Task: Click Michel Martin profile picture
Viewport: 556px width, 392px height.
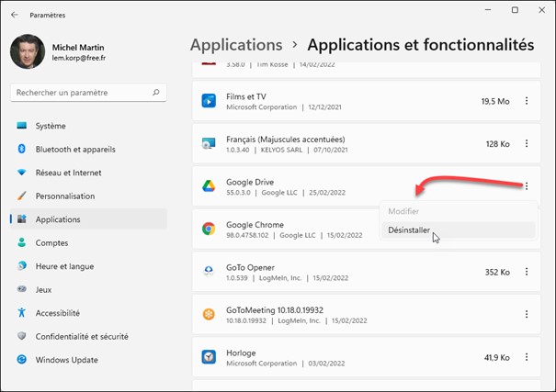Action: [x=28, y=52]
